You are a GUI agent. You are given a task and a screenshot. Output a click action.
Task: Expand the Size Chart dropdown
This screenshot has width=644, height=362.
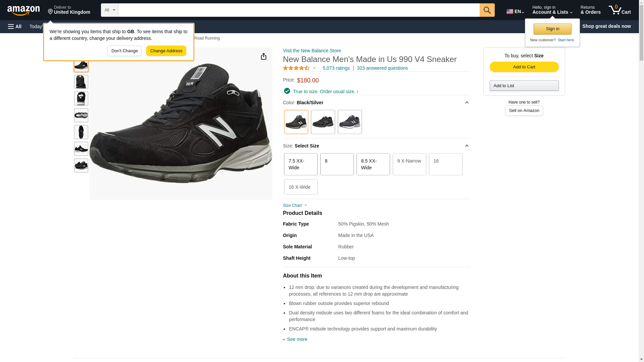[295, 205]
